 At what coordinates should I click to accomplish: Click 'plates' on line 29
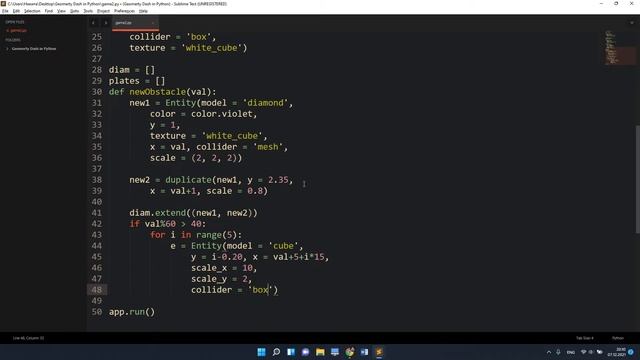(x=124, y=81)
